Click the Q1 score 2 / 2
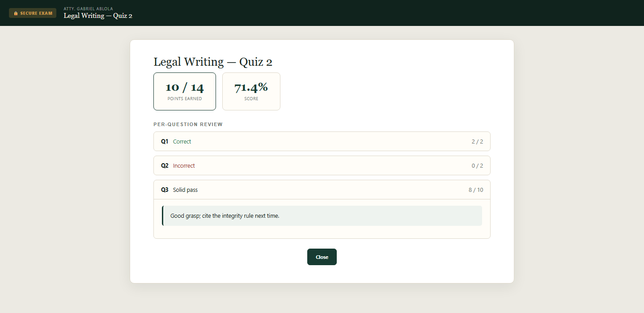 [477, 142]
